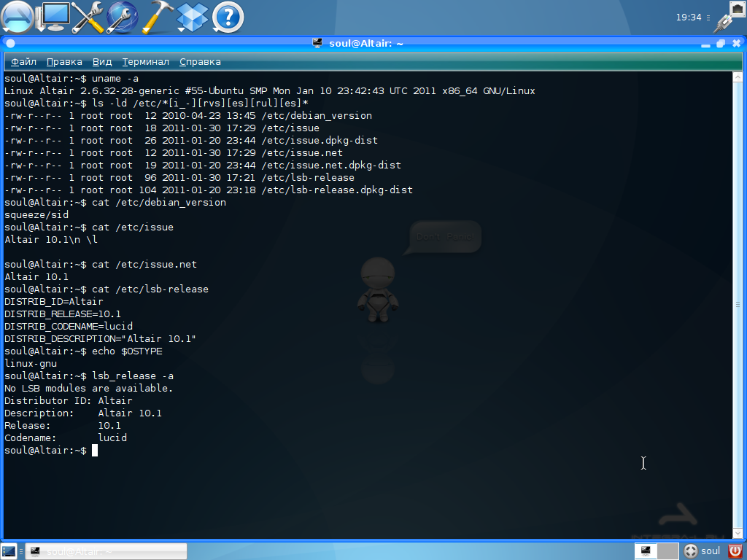Image resolution: width=747 pixels, height=560 pixels.
Task: Open the Терминал menu
Action: tap(145, 62)
